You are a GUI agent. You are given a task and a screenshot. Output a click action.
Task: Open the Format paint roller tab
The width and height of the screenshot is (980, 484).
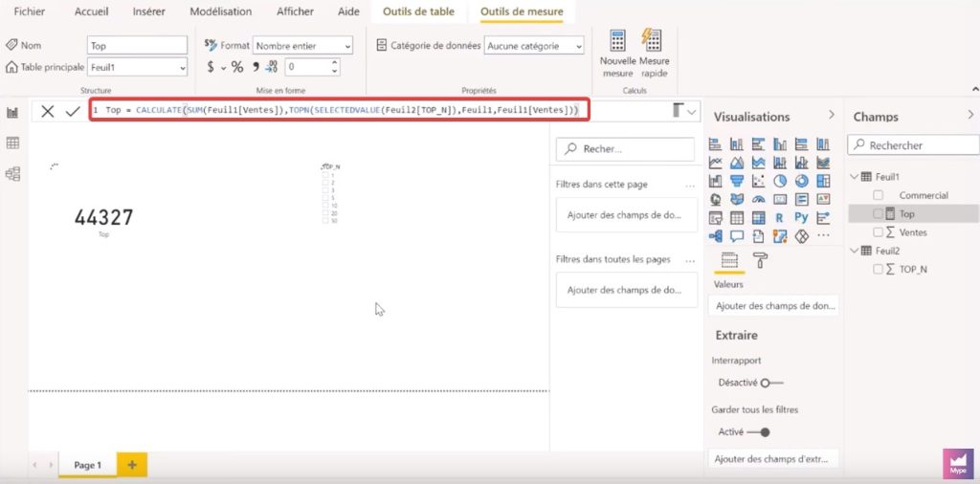[760, 260]
